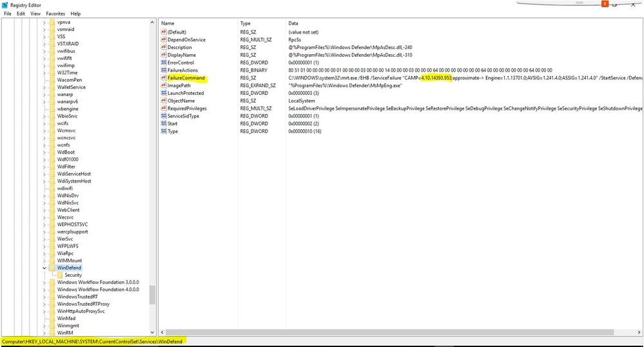Click the values pane horizontal scrollbar thumb
644x347 pixels.
389,332
